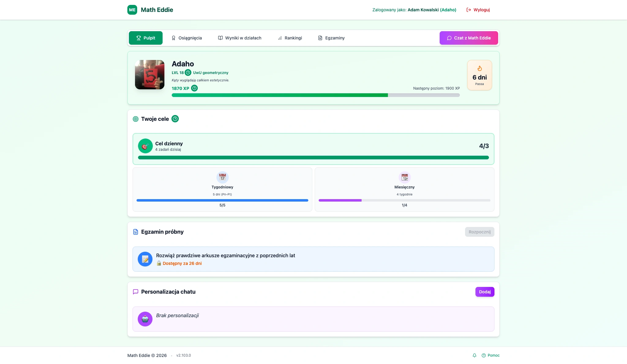Click the Dodaj personalization button
This screenshot has width=627, height=364.
tap(485, 292)
